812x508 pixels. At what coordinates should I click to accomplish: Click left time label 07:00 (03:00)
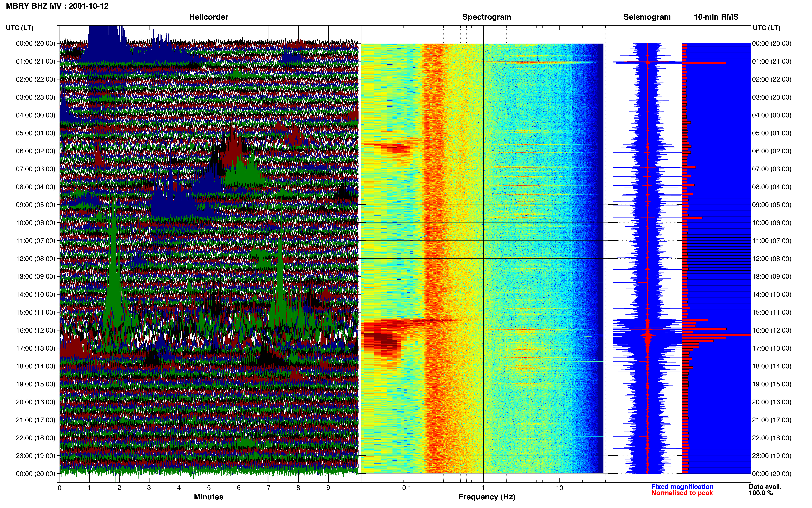tap(35, 169)
